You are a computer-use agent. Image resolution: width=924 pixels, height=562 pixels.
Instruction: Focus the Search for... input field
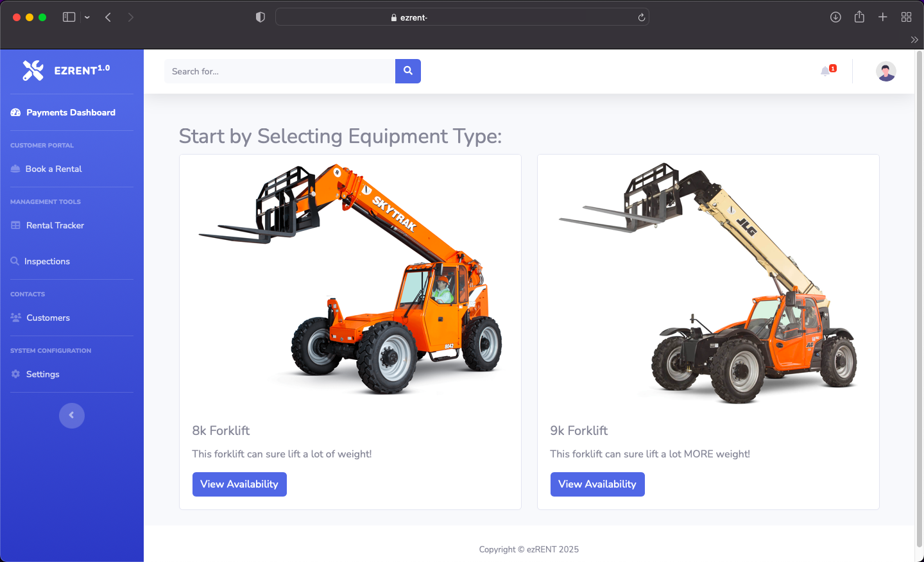pyautogui.click(x=280, y=71)
